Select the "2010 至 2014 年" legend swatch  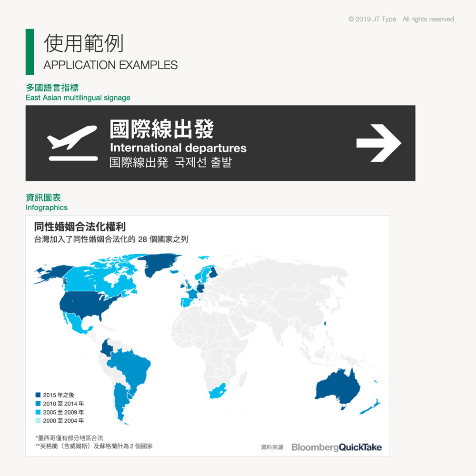38,404
